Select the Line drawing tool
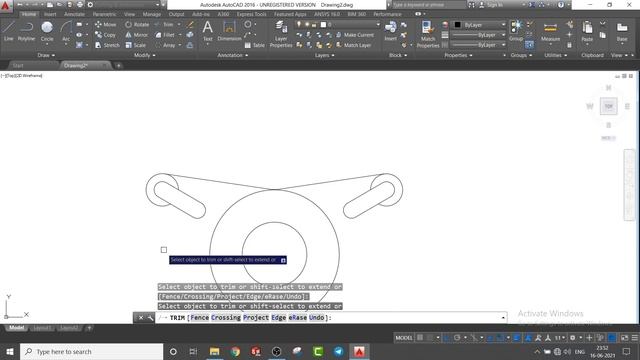Screen dimensions: 640x360 click(x=9, y=31)
